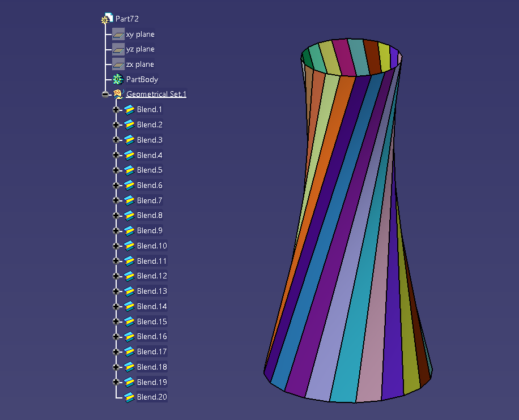Select the 'yz plane' label
The height and width of the screenshot is (420, 519).
pos(141,49)
